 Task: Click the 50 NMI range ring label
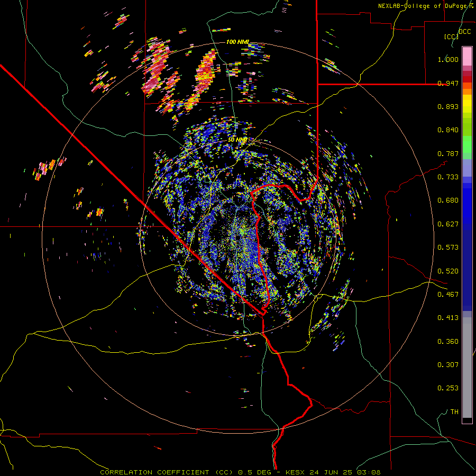click(237, 140)
